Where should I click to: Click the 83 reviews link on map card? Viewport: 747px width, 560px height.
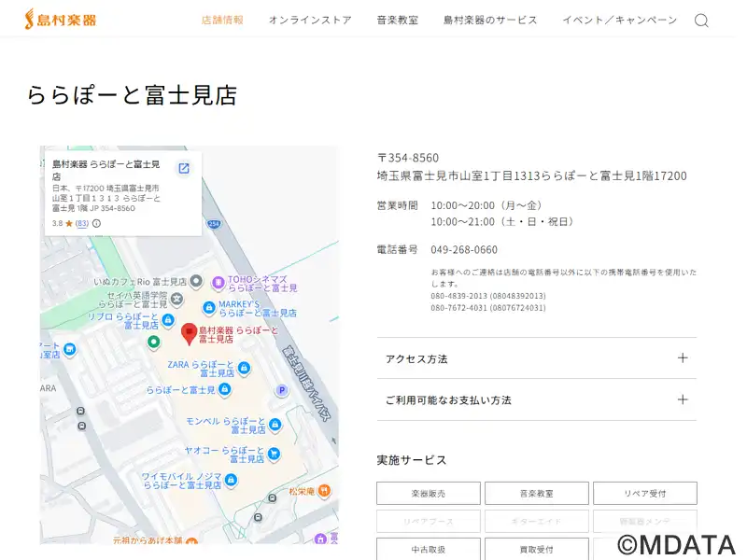click(82, 224)
